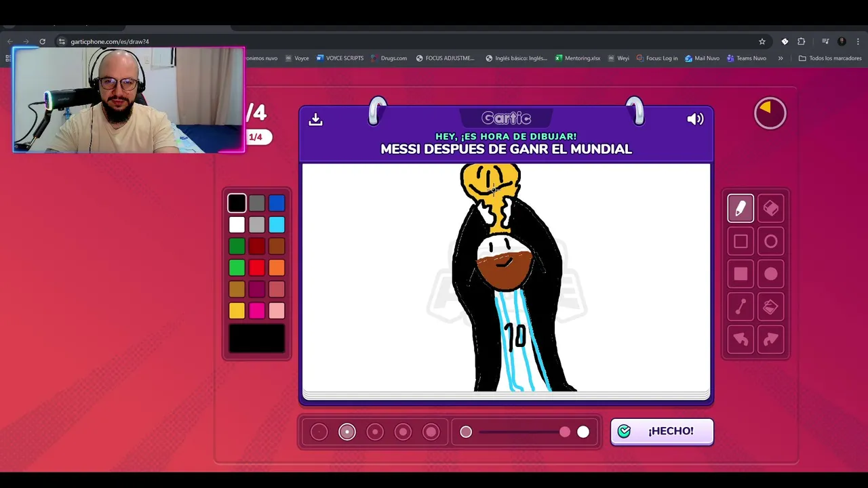
Task: Undo the last drawing stroke
Action: [741, 340]
